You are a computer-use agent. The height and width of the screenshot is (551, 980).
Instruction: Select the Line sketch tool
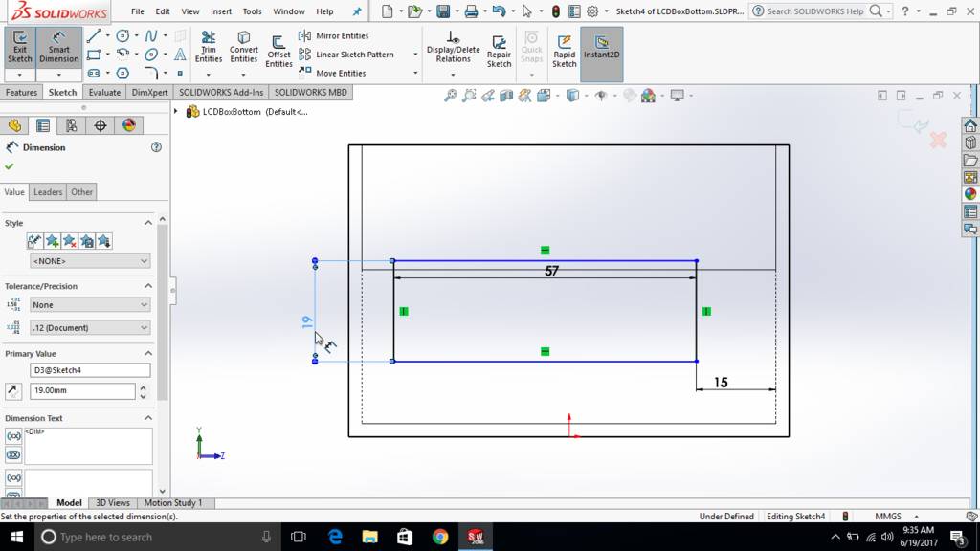[94, 35]
